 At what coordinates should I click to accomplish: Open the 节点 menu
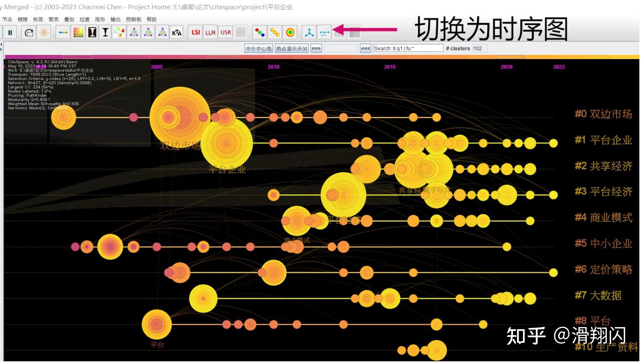pos(7,19)
